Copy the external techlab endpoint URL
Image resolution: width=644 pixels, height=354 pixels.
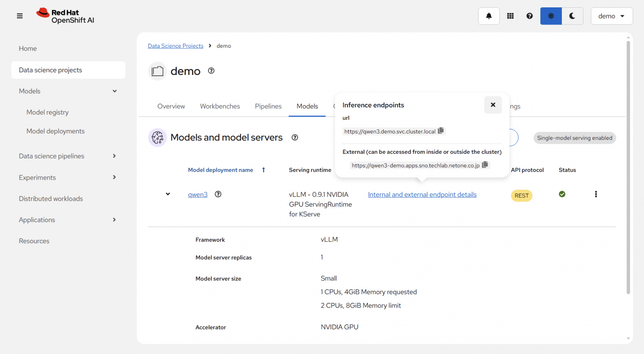pos(485,164)
